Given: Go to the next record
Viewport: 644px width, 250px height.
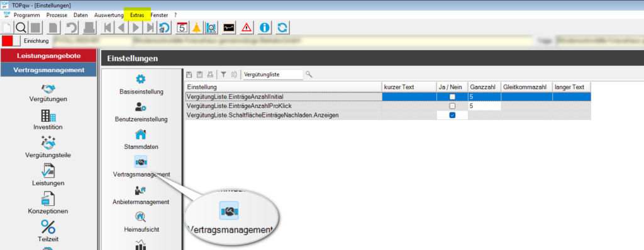Looking at the screenshot, I should [136, 28].
